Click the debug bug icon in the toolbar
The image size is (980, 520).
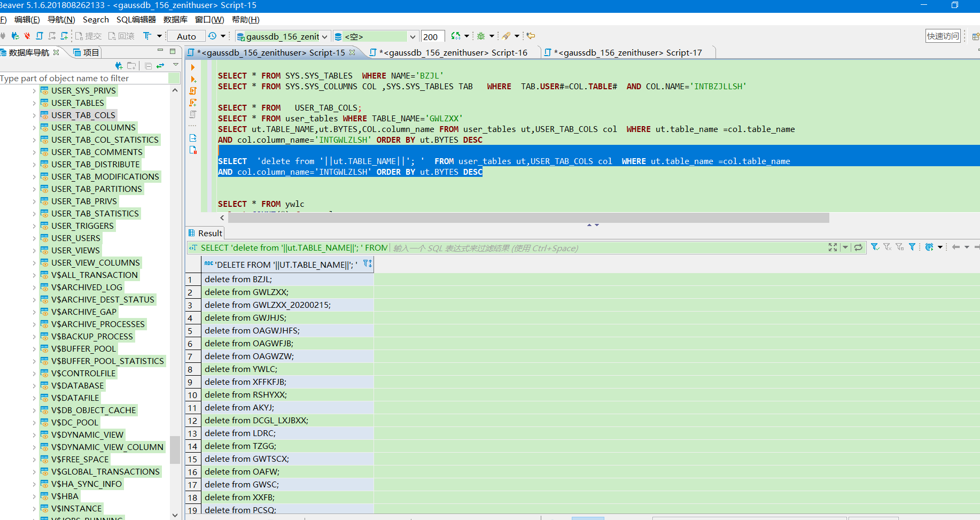click(481, 36)
